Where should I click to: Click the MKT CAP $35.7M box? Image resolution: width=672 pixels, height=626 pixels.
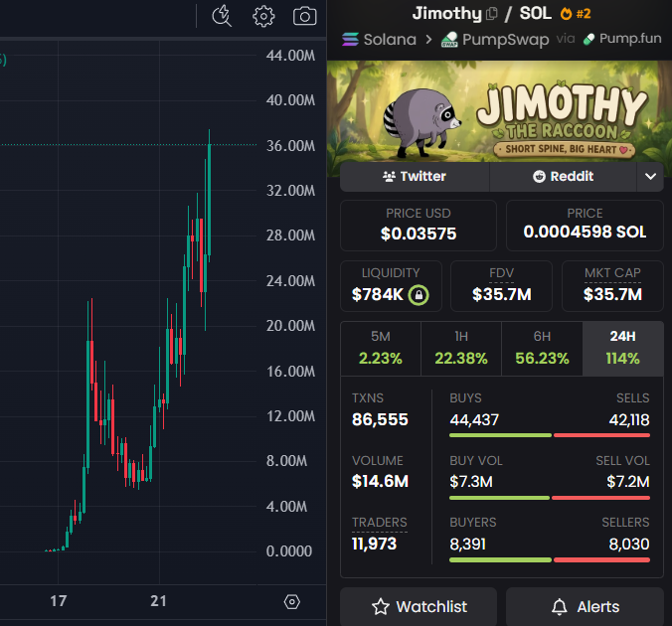[612, 286]
